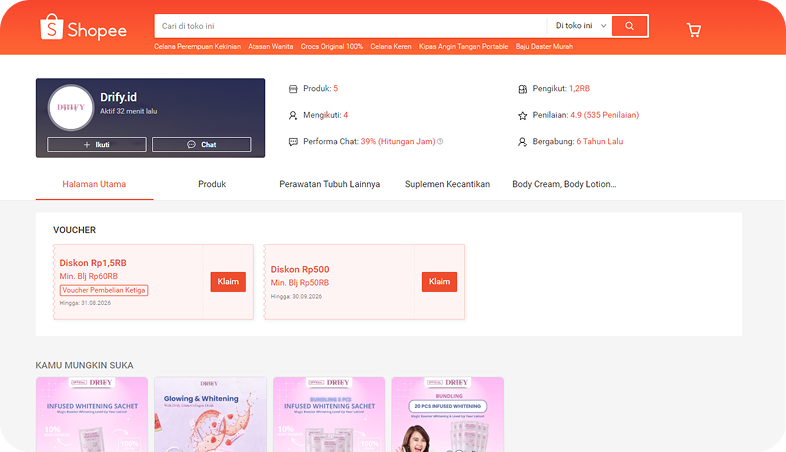
Task: Click the 'Drify.id' shop name
Action: tap(118, 97)
